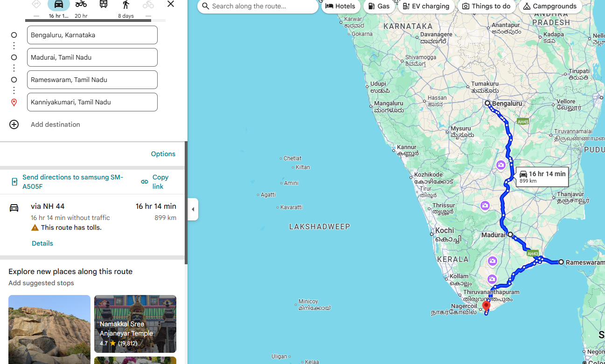Edit the Madurai, Tamil Nadu stop

coord(92,57)
